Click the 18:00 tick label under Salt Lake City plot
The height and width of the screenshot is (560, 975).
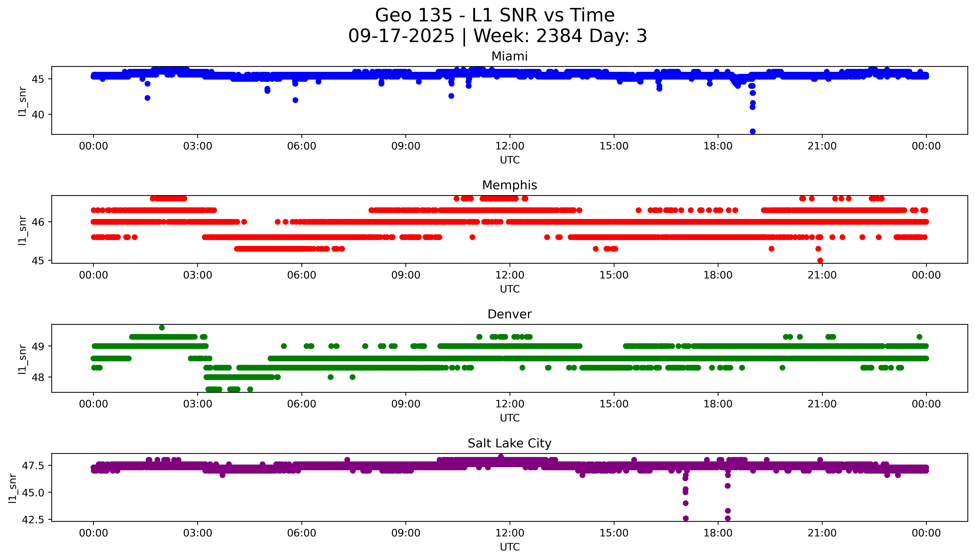tap(718, 533)
